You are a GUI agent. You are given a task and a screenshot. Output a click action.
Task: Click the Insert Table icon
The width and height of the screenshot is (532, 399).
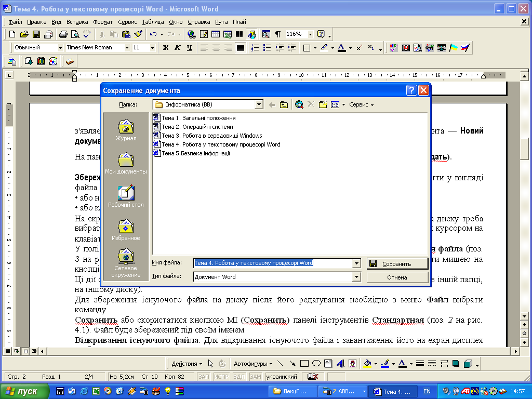click(216, 34)
